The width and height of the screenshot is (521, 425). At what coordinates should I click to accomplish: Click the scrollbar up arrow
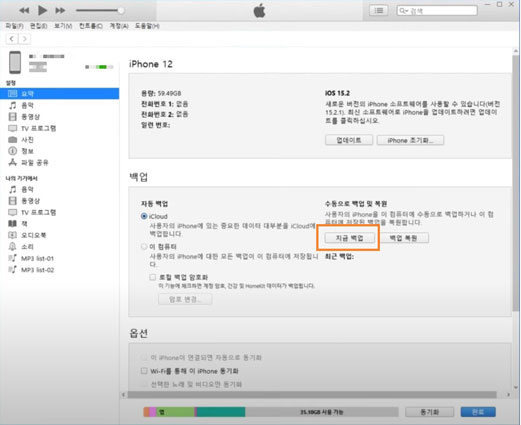516,51
